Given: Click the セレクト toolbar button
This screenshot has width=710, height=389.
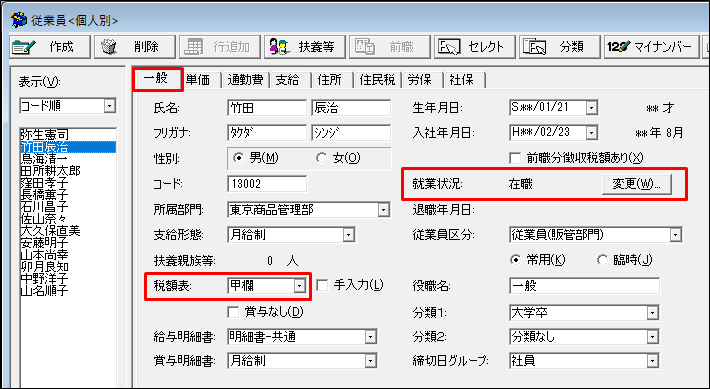Looking at the screenshot, I should (x=475, y=47).
